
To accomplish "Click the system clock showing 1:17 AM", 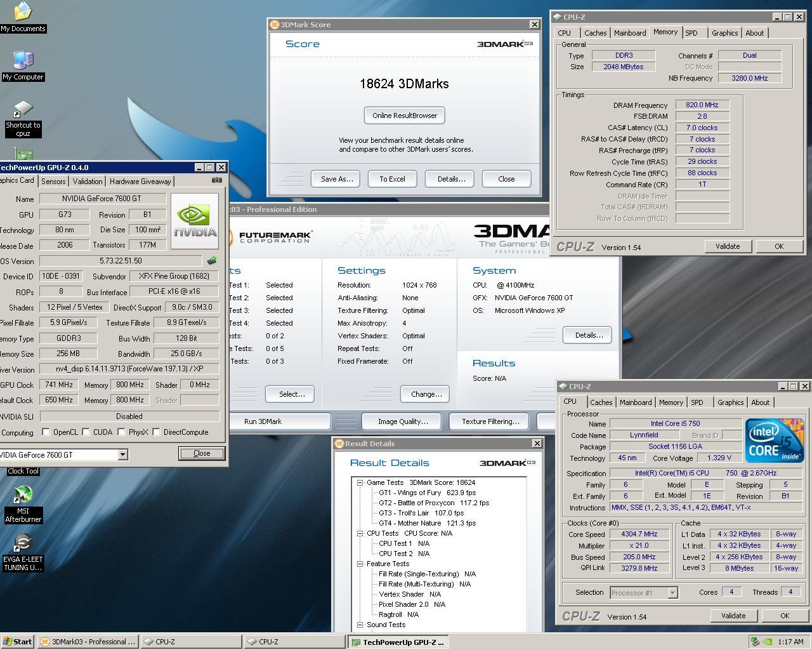I will (x=790, y=642).
